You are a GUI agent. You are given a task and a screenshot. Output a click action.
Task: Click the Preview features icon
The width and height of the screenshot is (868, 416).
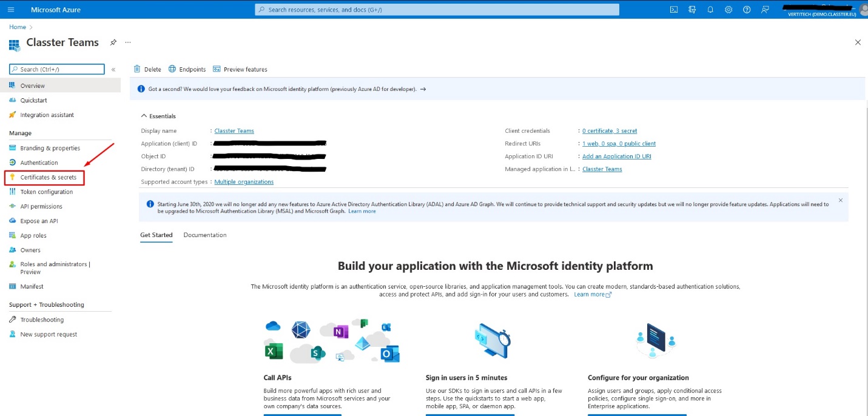pyautogui.click(x=217, y=69)
